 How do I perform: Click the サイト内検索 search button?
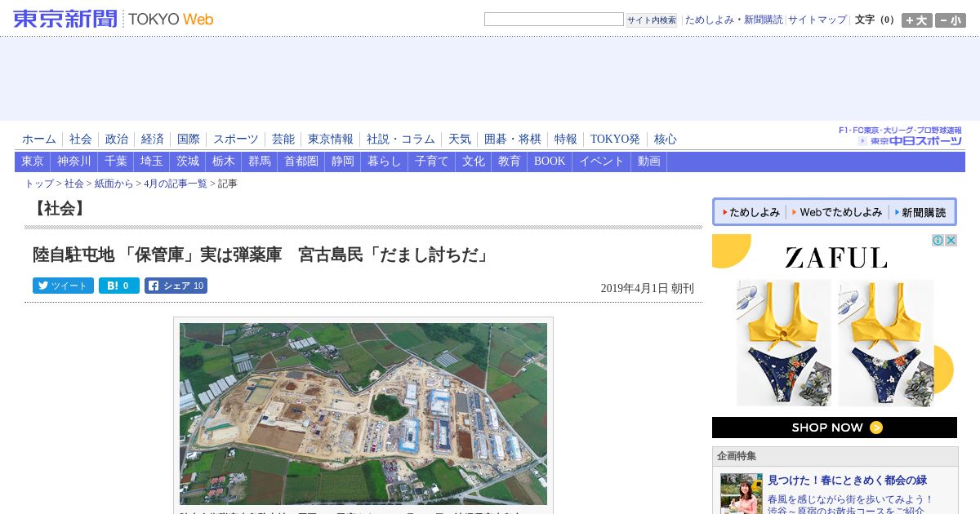tap(652, 20)
